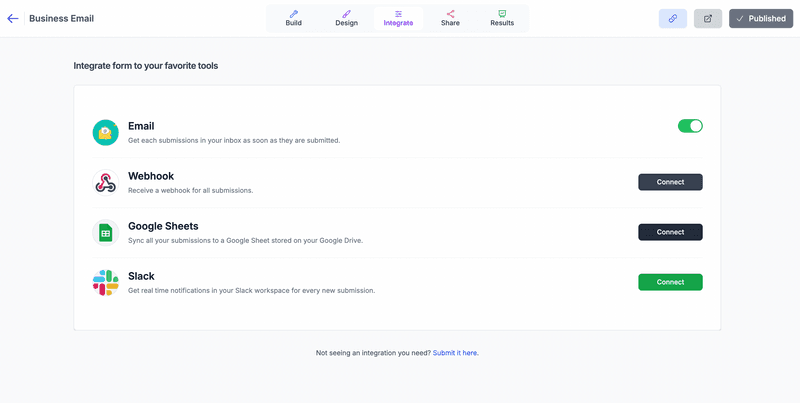Go to the Share tab

[450, 18]
